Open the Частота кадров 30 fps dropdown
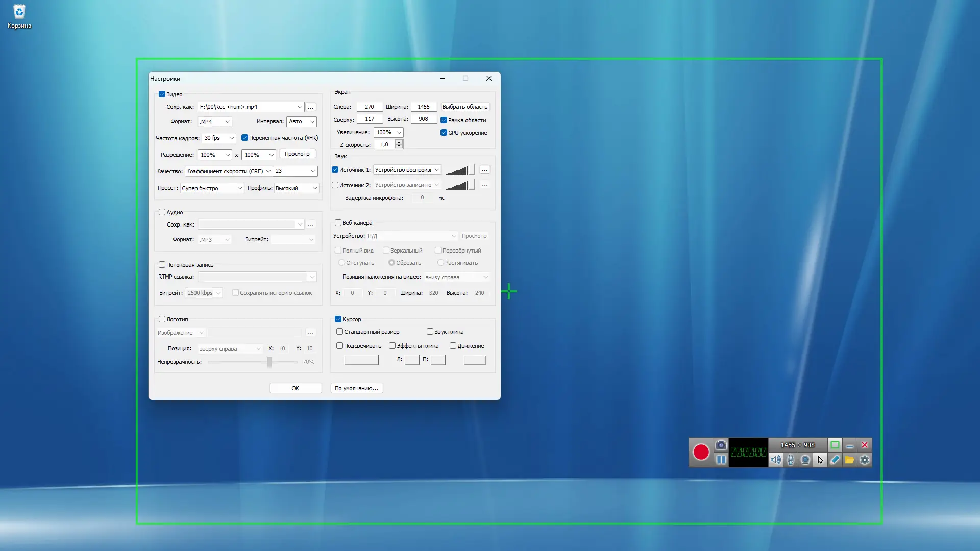The image size is (980, 551). point(219,138)
